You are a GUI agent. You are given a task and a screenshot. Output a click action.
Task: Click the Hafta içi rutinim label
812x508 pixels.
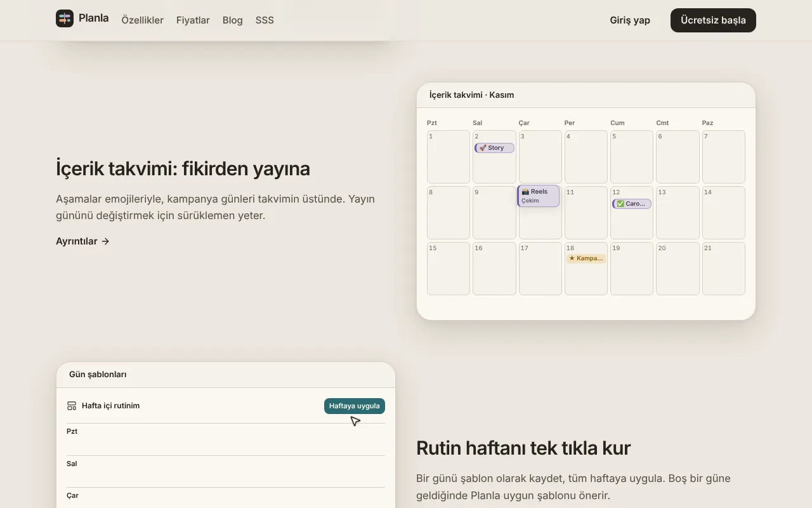(x=111, y=406)
